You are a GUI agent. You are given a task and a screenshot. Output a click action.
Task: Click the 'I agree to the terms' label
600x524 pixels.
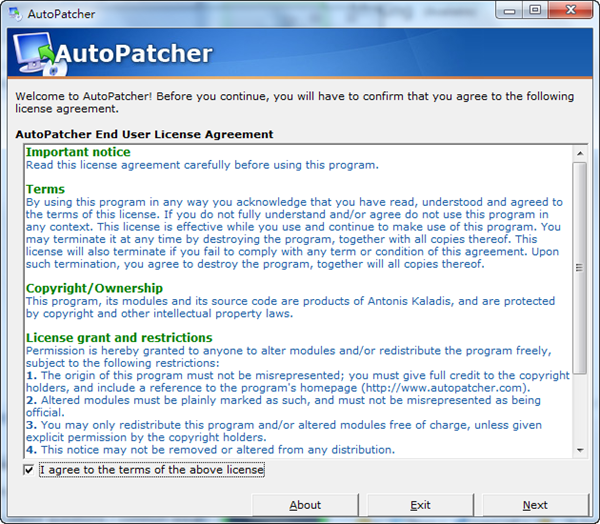coord(151,470)
